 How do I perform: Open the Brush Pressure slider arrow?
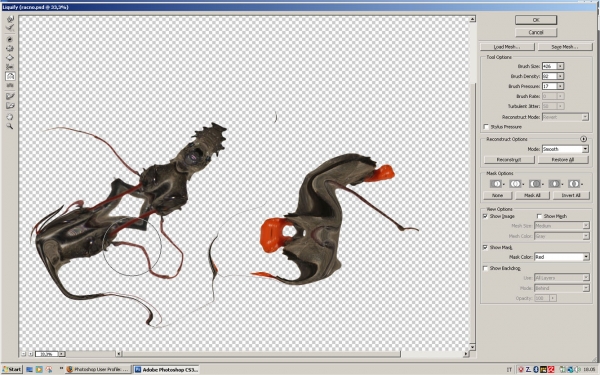point(560,86)
